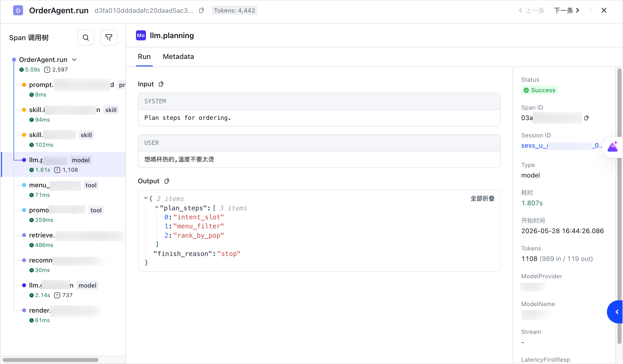Open the span tree filter

pos(109,38)
